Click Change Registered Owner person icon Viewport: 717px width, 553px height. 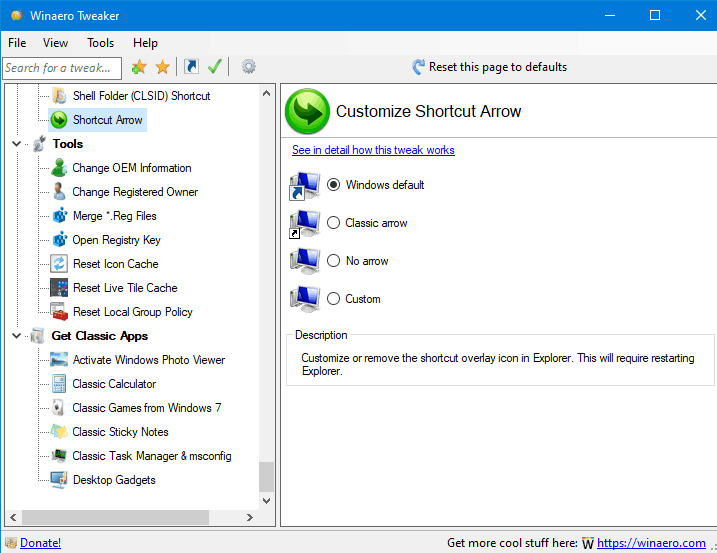point(59,192)
